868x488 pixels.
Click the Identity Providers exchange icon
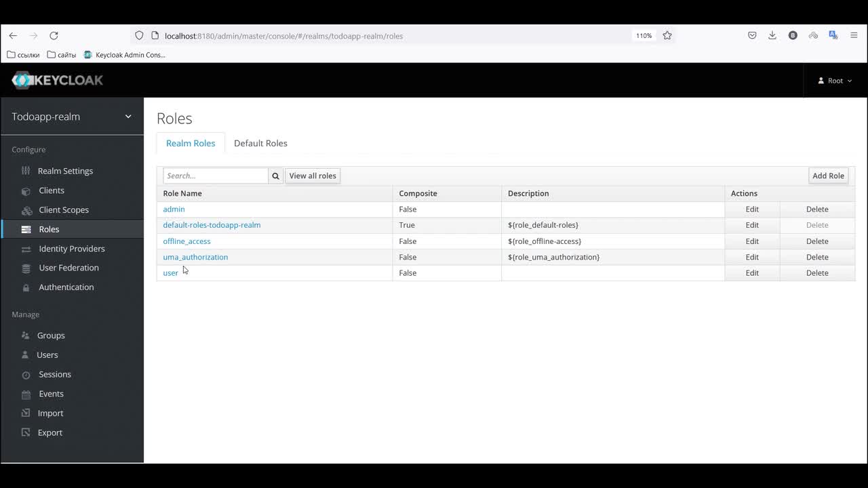(26, 249)
